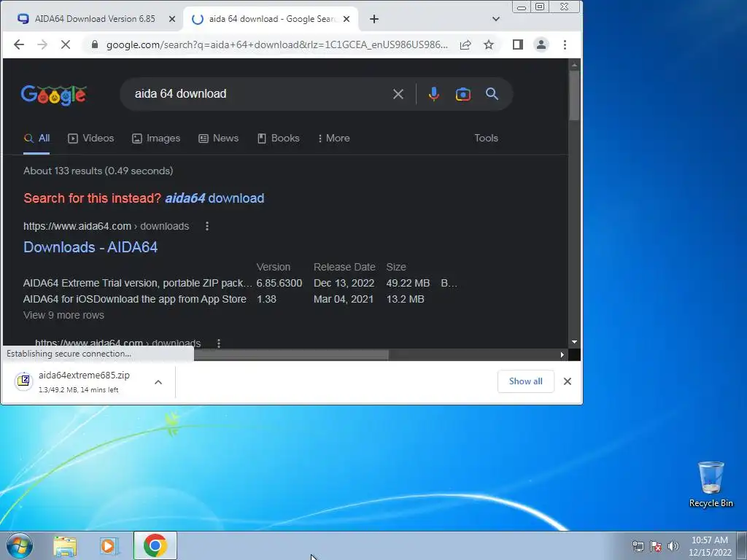Open the Chrome profile avatar
The image size is (747, 560).
tap(541, 44)
